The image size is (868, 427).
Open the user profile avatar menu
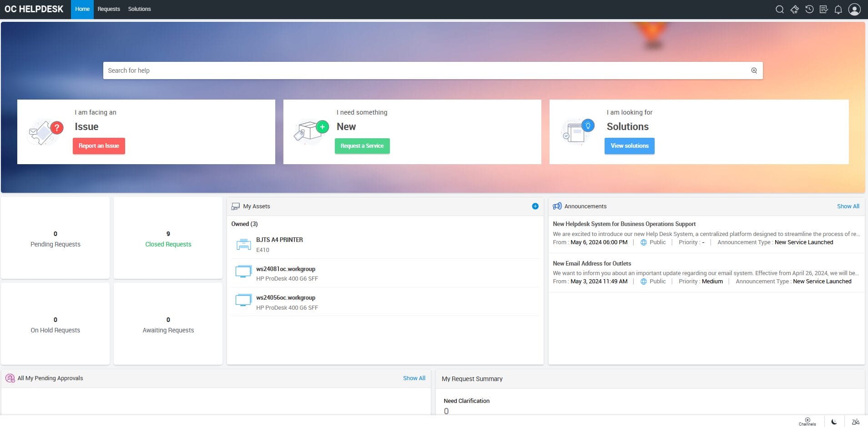(854, 10)
